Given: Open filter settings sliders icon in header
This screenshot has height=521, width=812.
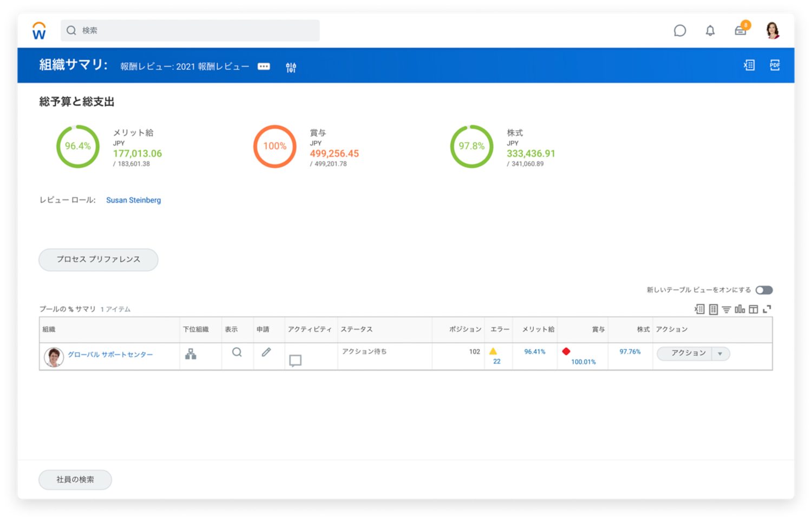Looking at the screenshot, I should pos(291,67).
